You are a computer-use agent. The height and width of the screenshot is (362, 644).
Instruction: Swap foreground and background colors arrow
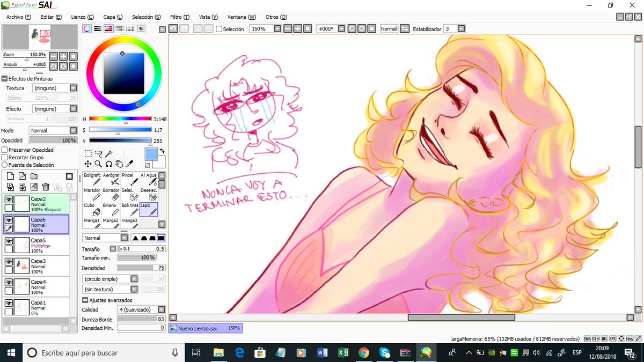(162, 151)
